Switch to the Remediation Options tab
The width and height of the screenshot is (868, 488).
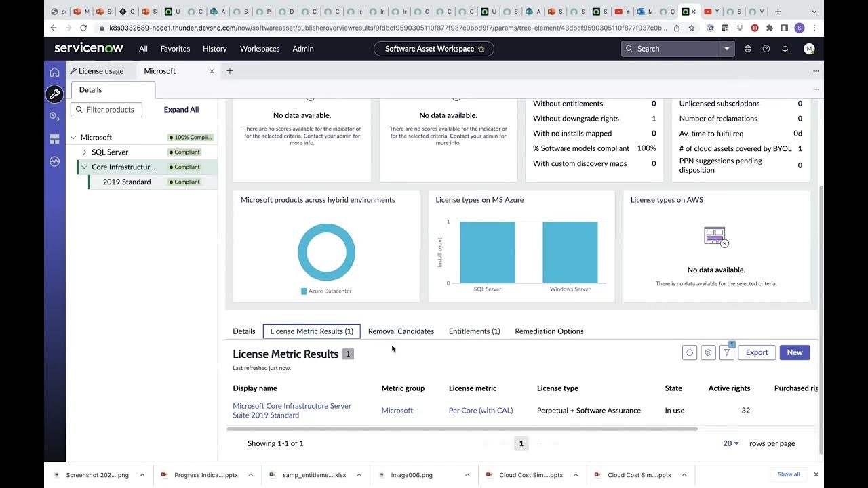click(x=549, y=331)
